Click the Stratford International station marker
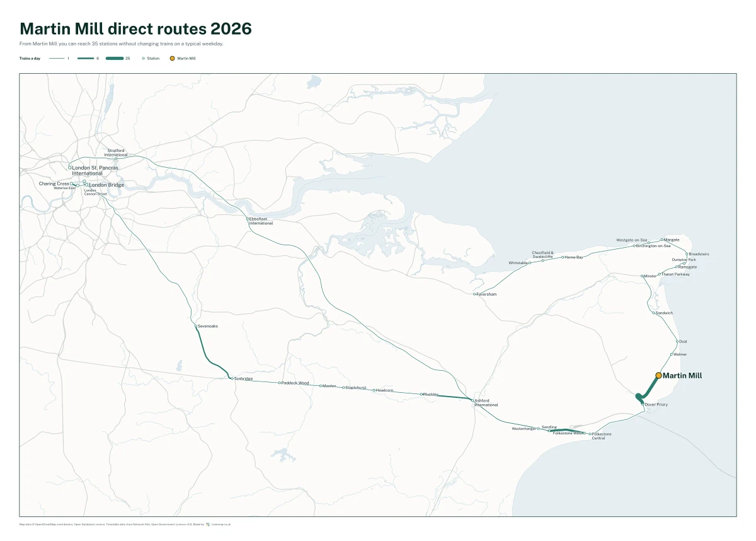 115,159
